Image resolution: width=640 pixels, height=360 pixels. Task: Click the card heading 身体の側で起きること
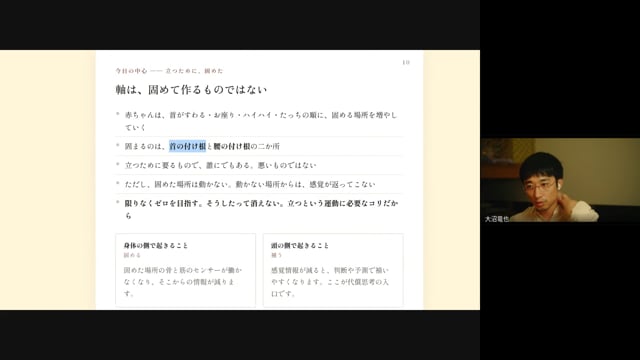156,245
